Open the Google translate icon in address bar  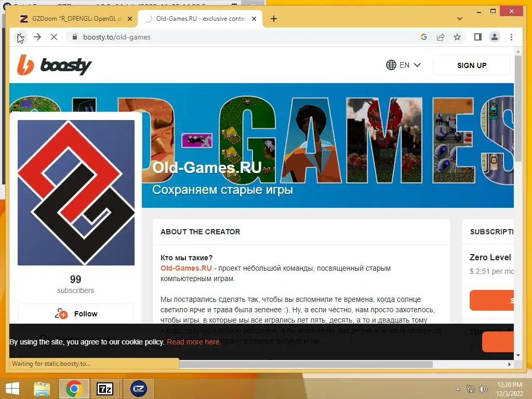(424, 37)
